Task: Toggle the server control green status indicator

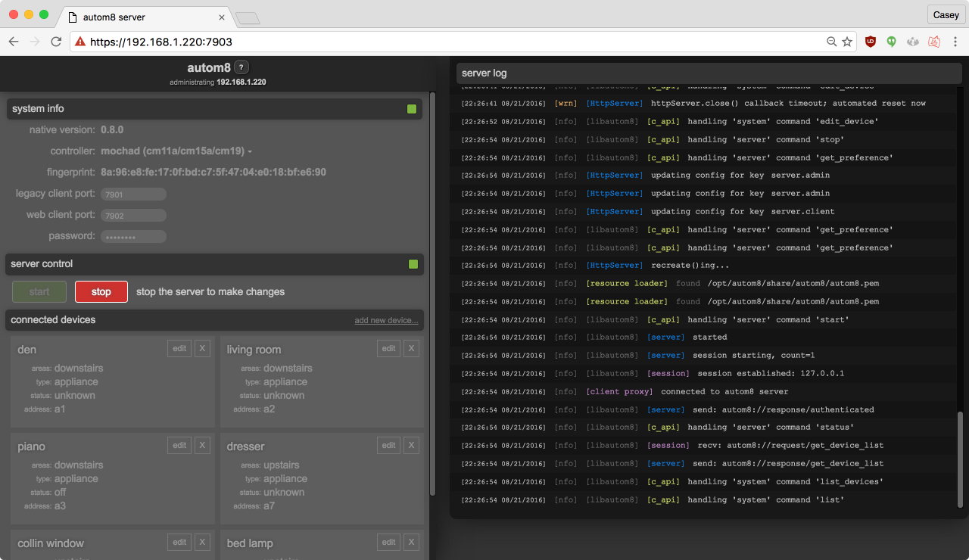Action: pos(413,264)
